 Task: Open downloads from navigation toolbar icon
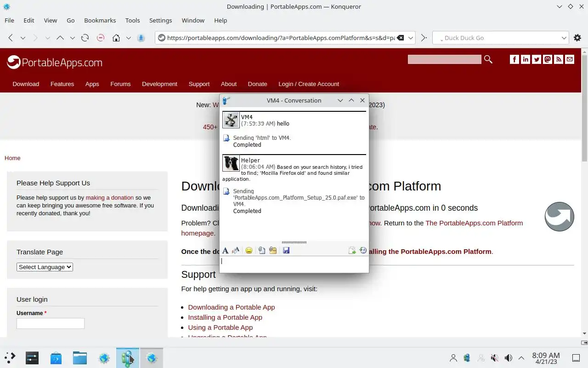pyautogui.click(x=141, y=38)
